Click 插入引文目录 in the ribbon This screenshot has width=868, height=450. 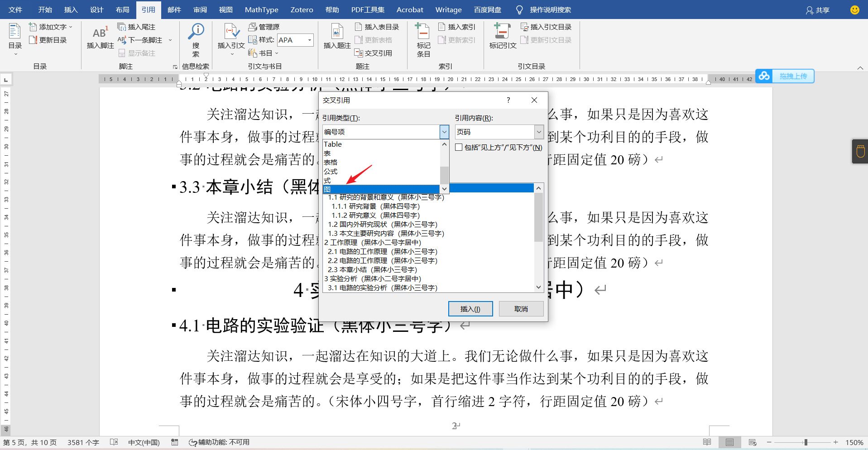(x=546, y=27)
